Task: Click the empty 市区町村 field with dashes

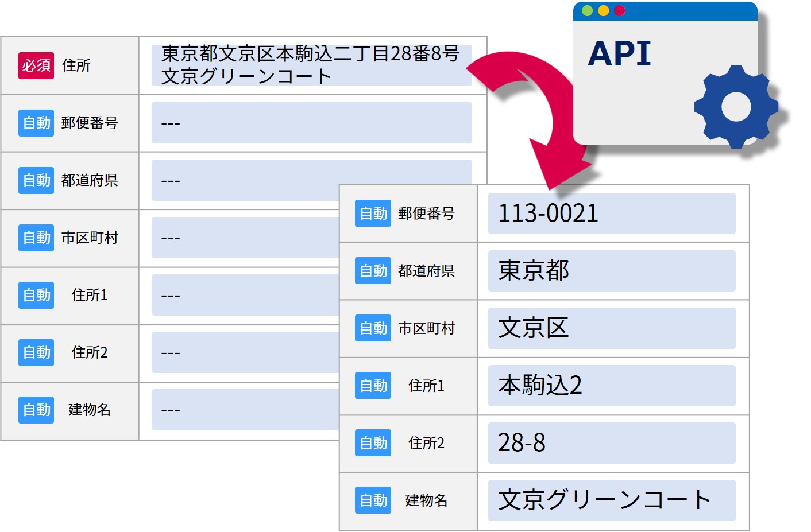Action: (x=244, y=238)
